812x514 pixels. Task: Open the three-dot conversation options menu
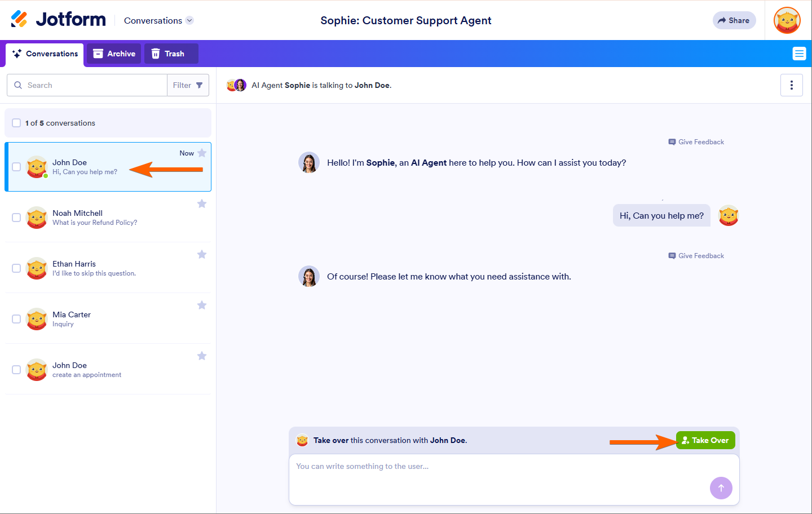[791, 85]
